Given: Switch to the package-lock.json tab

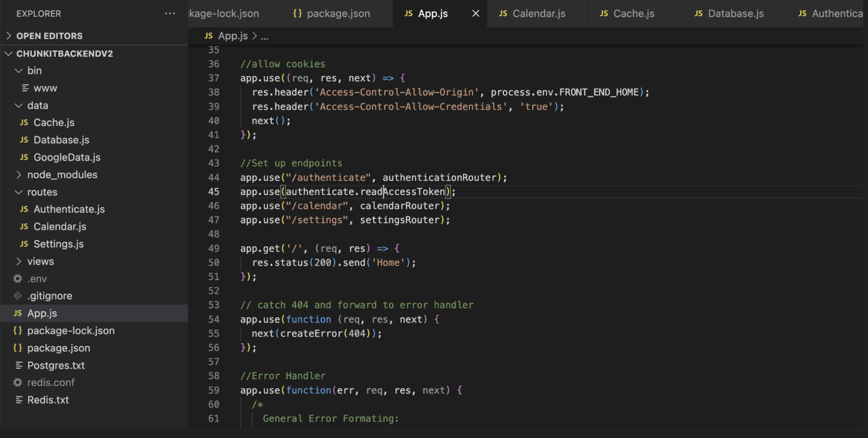Looking at the screenshot, I should point(234,14).
